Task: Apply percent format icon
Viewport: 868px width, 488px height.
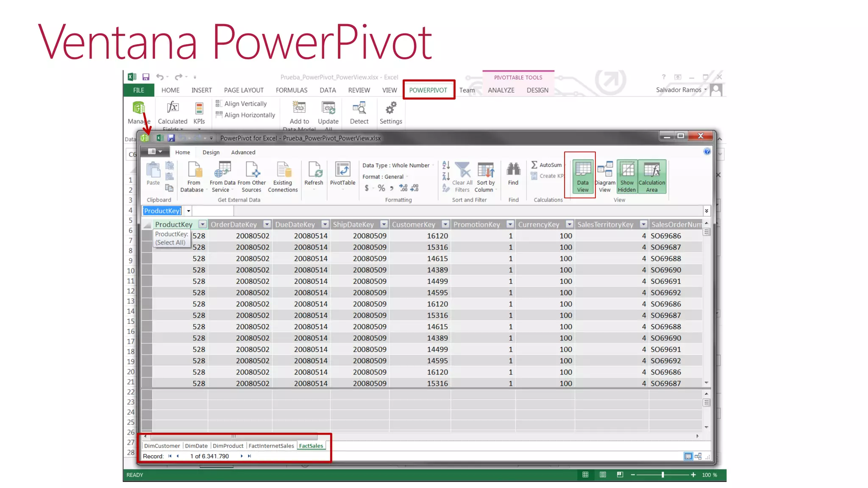Action: click(381, 188)
